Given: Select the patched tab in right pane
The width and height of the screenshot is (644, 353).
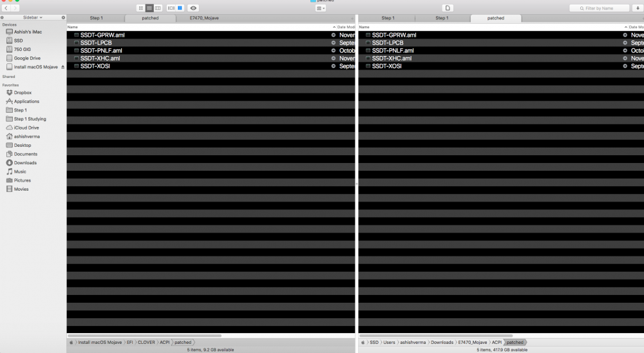Looking at the screenshot, I should pyautogui.click(x=496, y=18).
